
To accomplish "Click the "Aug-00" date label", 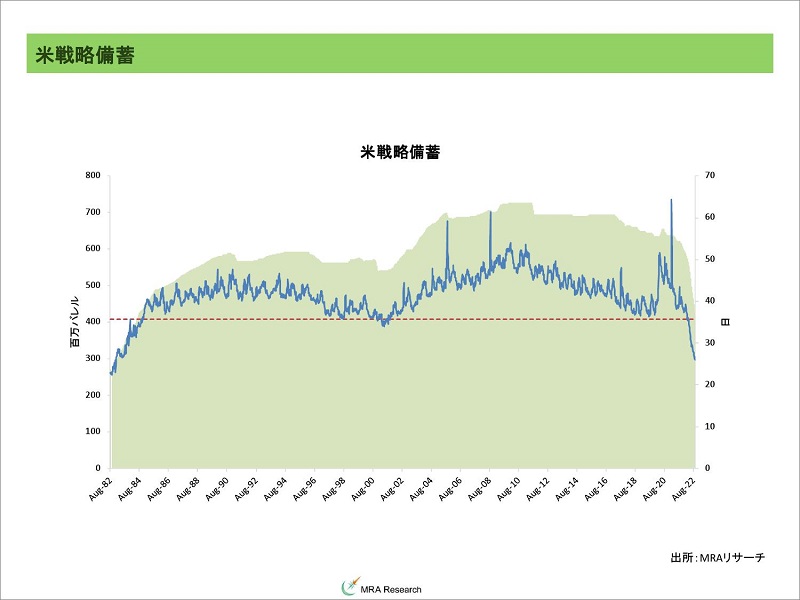I will [x=363, y=488].
